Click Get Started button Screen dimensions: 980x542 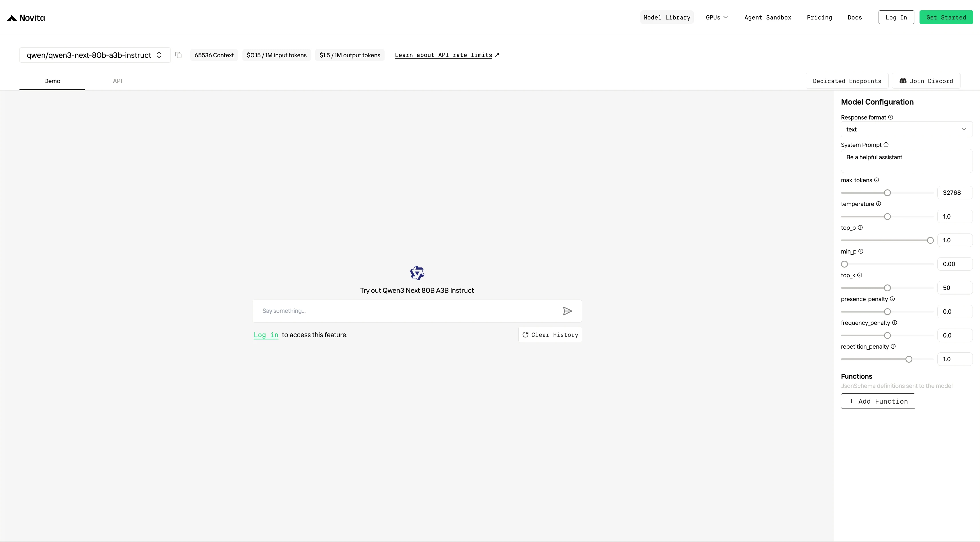(946, 17)
